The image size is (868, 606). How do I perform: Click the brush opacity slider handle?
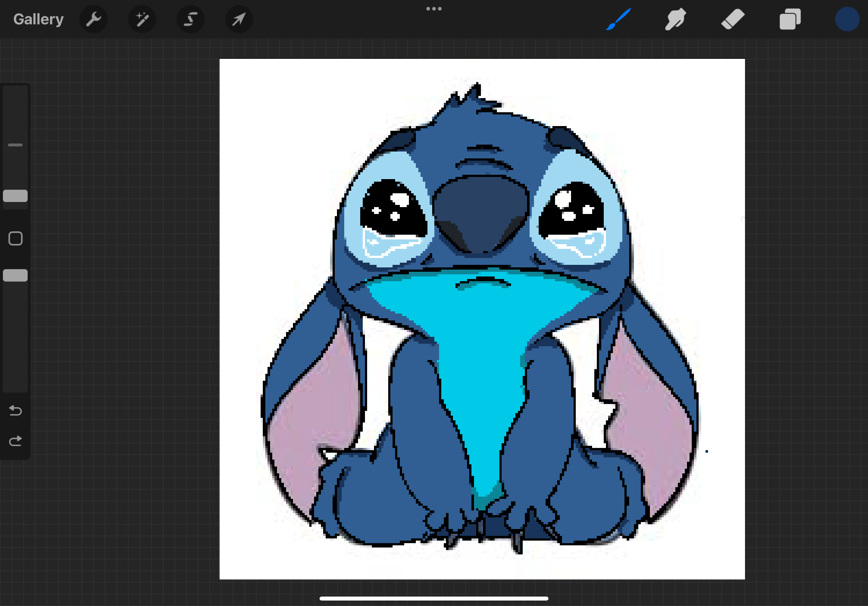16,275
